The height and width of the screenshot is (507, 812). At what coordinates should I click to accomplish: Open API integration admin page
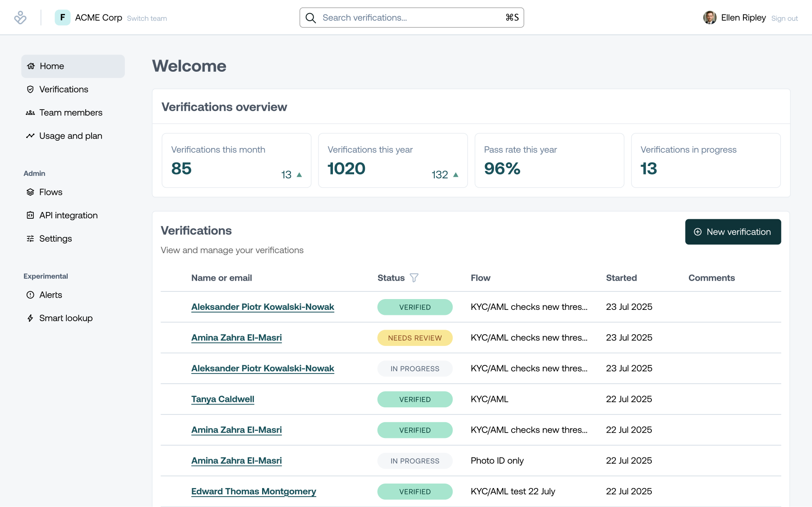point(68,216)
